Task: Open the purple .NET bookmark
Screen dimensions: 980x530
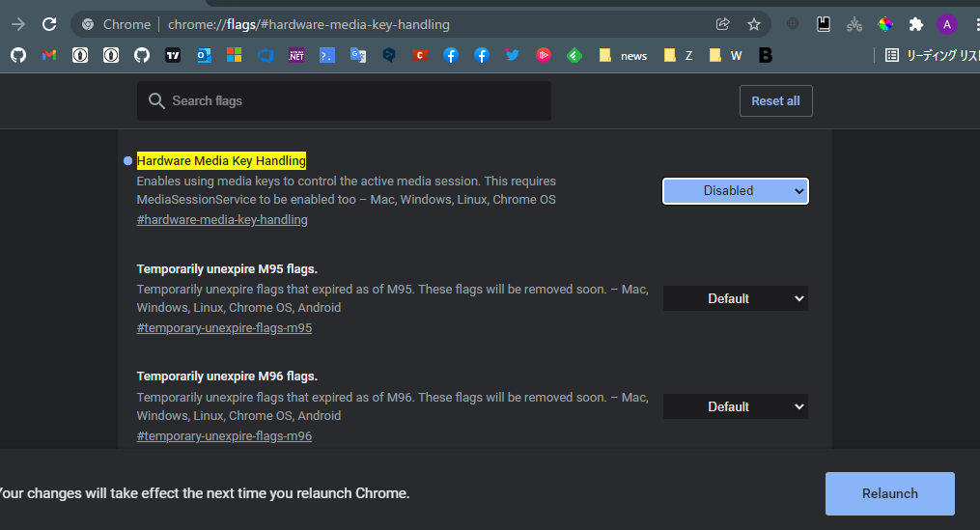Action: [x=296, y=56]
